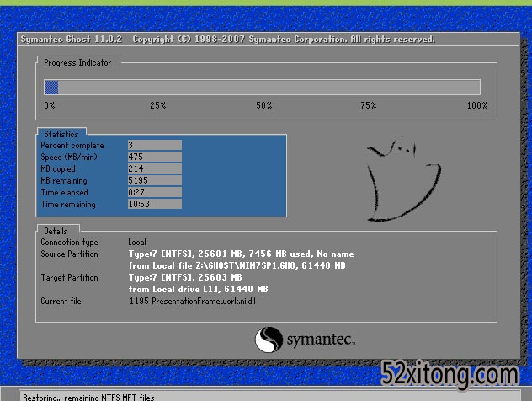
Task: Click the Symantec yin-yang logo icon
Action: click(x=269, y=340)
